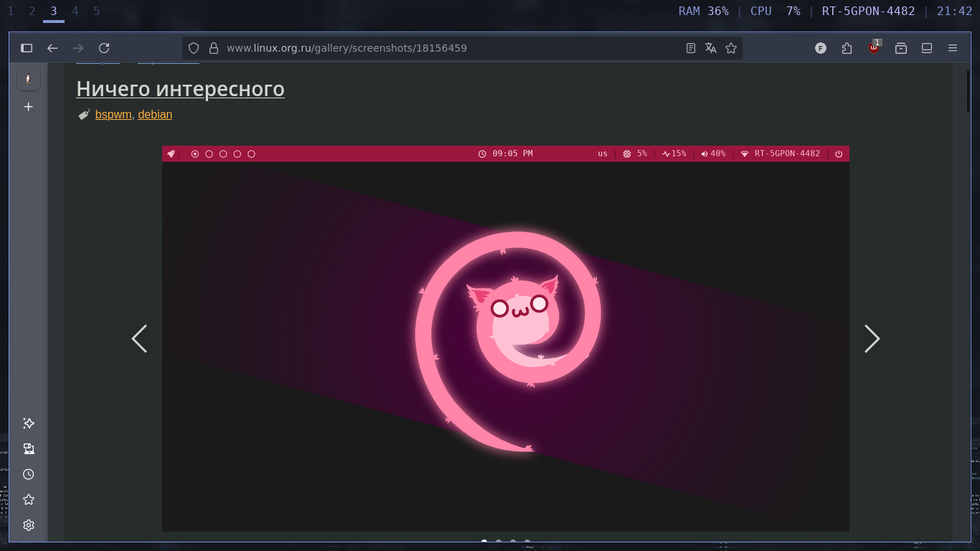Screen dimensions: 980x551
Task: Open the History sidebar panel
Action: tap(29, 474)
